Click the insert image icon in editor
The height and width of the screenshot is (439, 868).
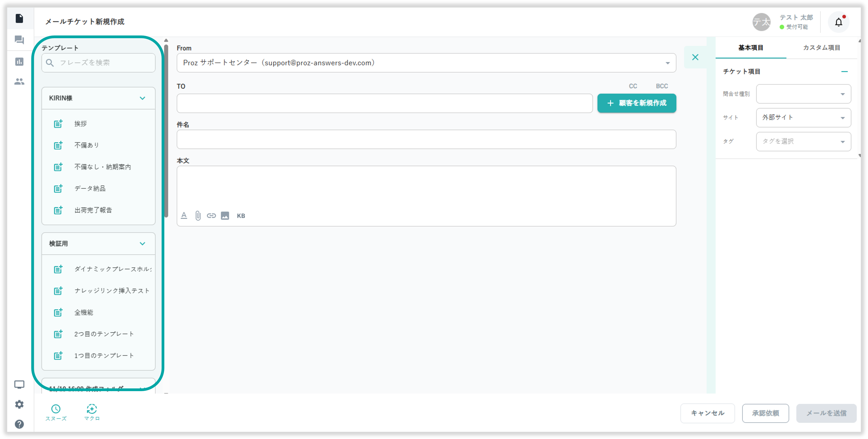225,216
